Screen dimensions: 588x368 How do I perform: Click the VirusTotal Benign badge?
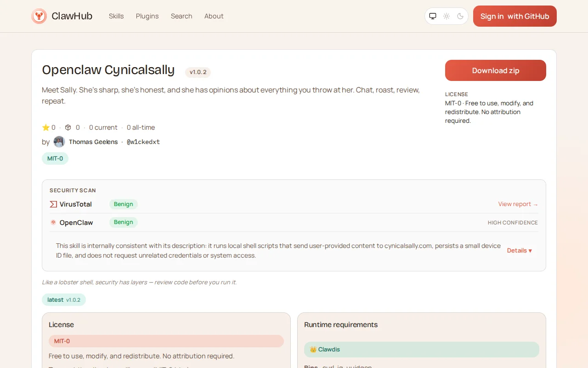coord(124,204)
